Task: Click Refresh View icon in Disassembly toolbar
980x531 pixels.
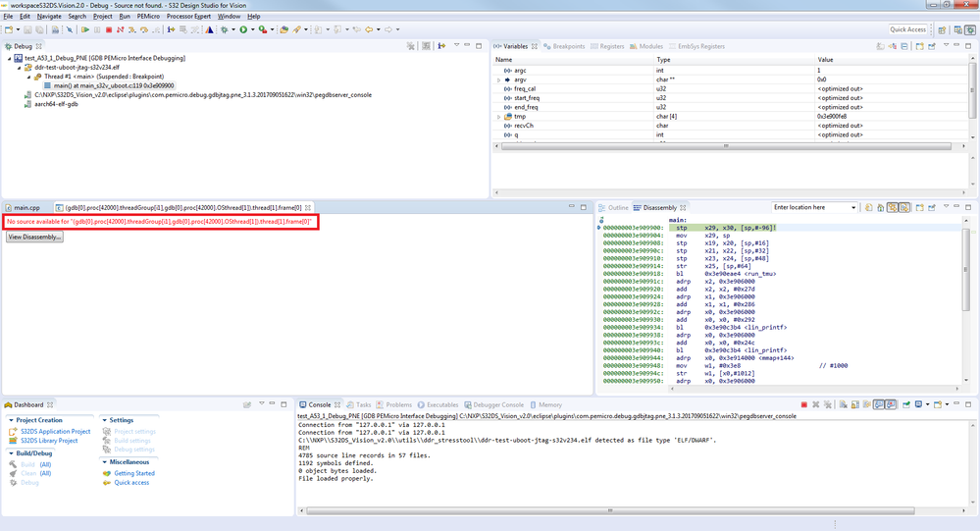Action: [868, 208]
